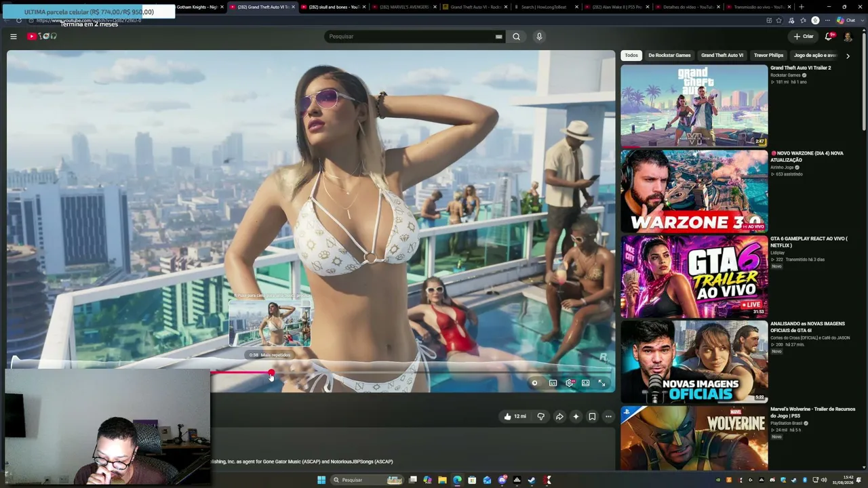Screen dimensions: 868x488
Task: Reload the page in browser toolbar
Action: point(19,20)
